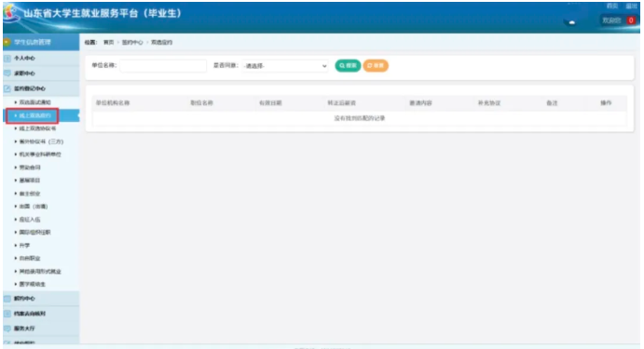The width and height of the screenshot is (644, 349).
Task: Select 线上双选签约 in the sidebar
Action: (x=34, y=115)
